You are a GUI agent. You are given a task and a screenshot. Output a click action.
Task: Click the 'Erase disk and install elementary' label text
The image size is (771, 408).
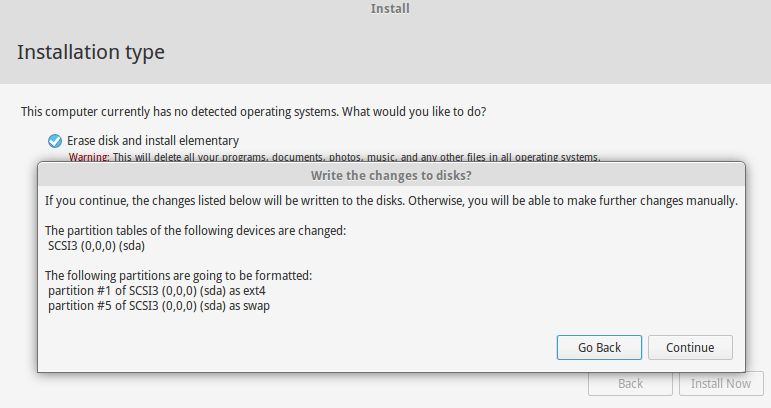152,141
